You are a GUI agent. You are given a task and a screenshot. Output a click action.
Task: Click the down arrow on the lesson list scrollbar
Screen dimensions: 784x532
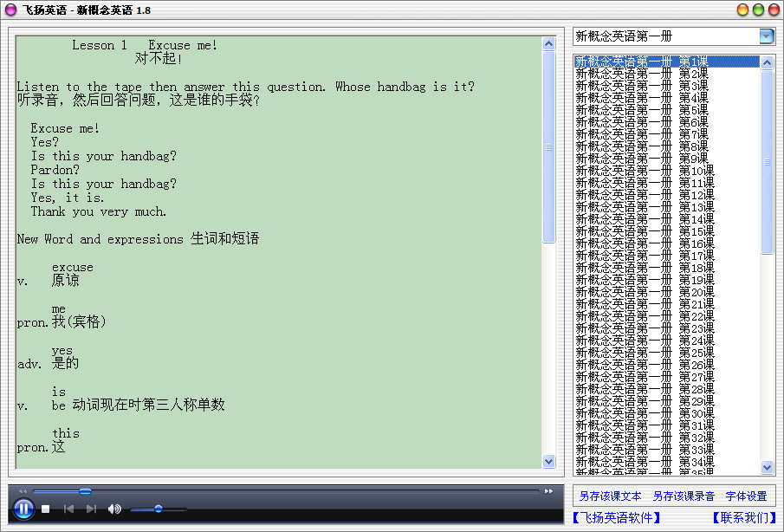click(766, 468)
